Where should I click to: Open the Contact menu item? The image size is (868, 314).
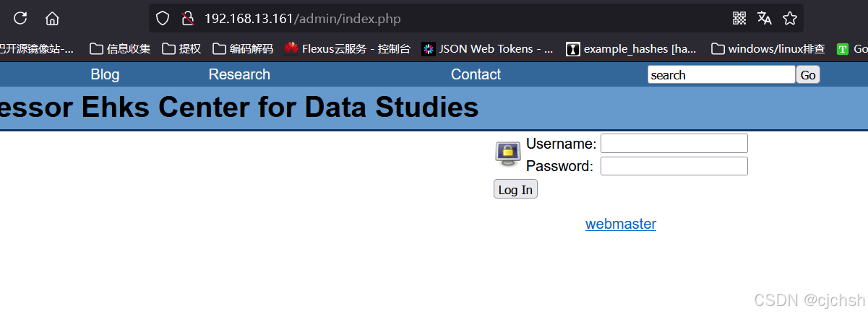476,74
